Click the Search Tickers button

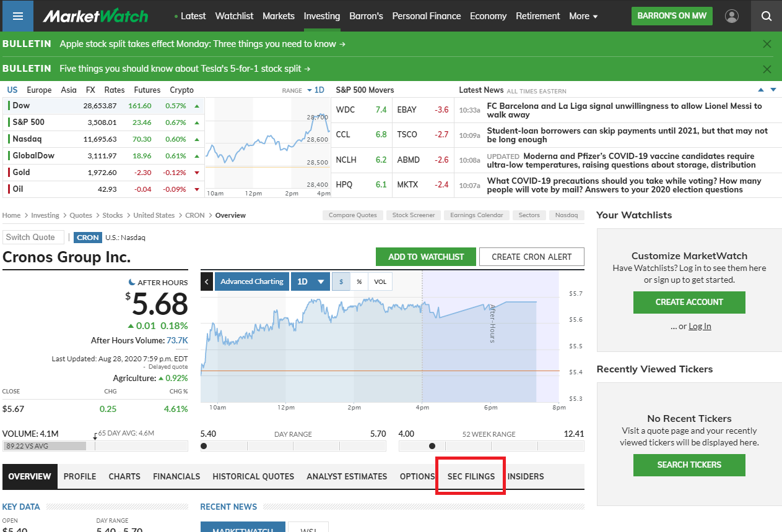(689, 465)
